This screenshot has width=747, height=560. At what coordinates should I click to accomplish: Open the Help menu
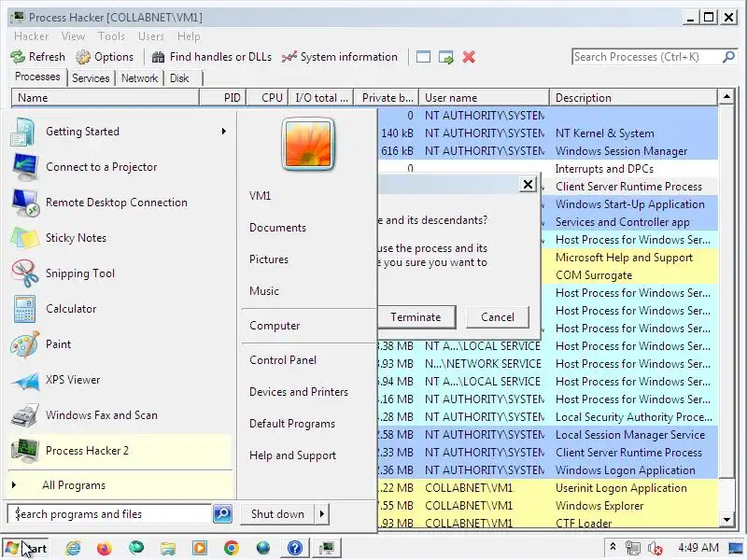[189, 36]
